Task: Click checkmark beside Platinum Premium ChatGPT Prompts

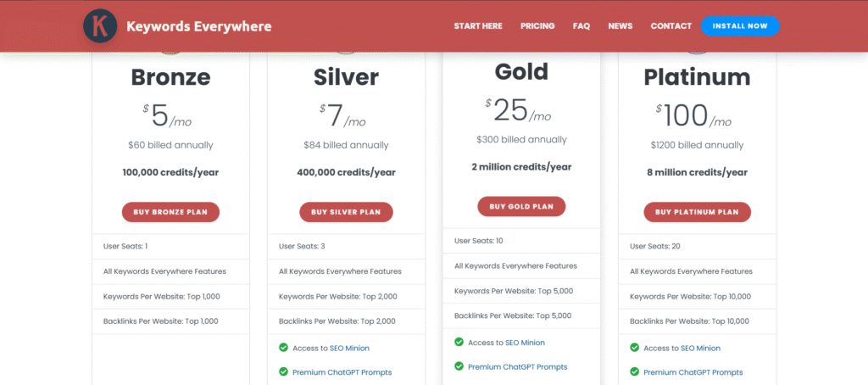Action: pyautogui.click(x=634, y=371)
